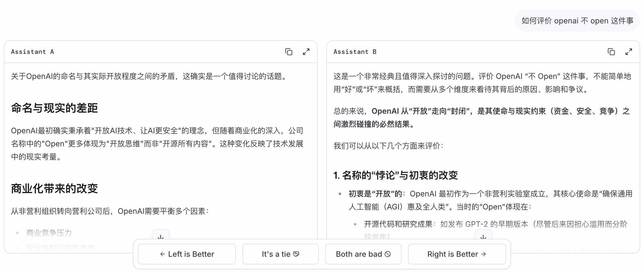Click the bullet item 商业竞争压力
Viewport: 644px width, 272px height.
click(x=49, y=233)
